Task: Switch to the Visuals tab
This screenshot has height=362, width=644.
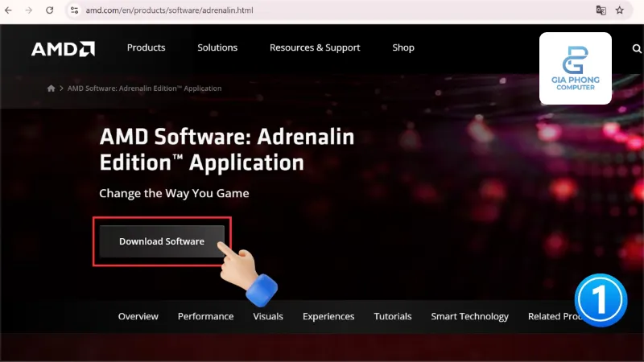Action: [268, 316]
